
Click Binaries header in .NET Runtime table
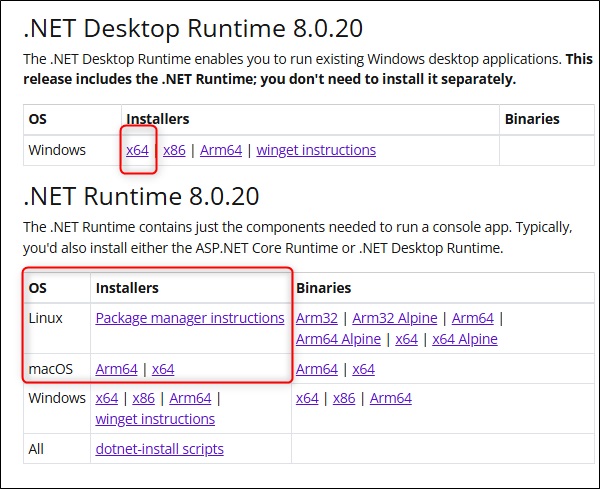[323, 288]
